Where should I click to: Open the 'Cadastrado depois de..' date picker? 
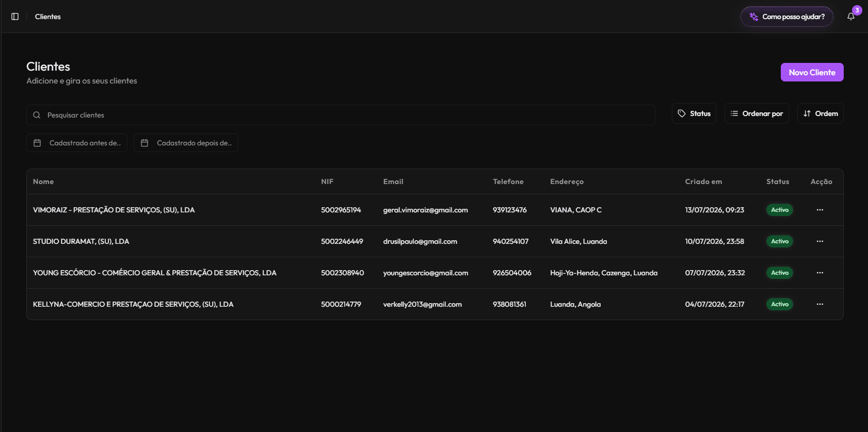coord(186,143)
